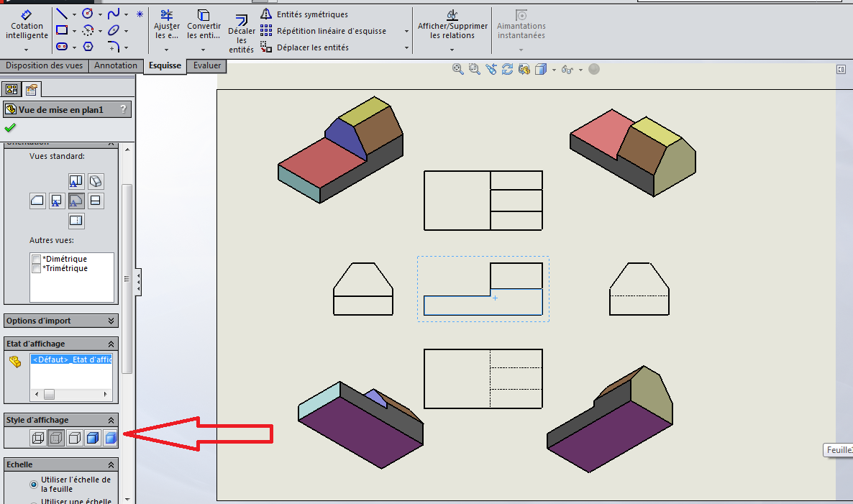
Task: Confirm the view with the green checkmark
Action: point(10,128)
